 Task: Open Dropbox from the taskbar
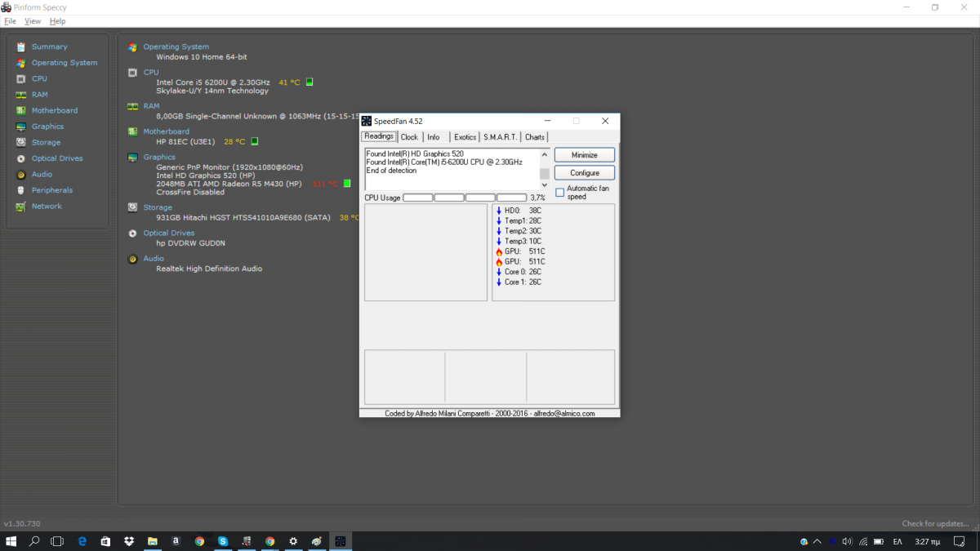coord(129,541)
